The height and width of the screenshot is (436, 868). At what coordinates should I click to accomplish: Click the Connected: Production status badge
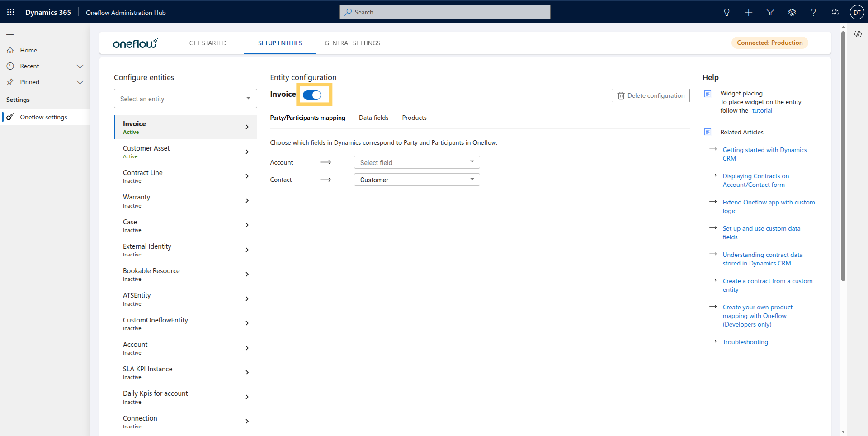pos(770,43)
